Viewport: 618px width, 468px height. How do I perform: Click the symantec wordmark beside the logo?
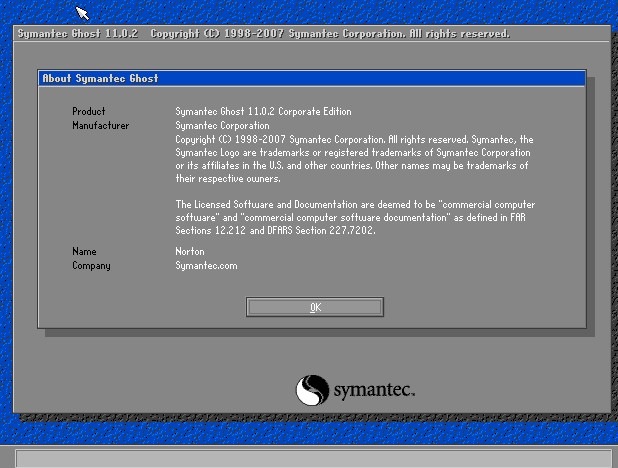pyautogui.click(x=372, y=389)
